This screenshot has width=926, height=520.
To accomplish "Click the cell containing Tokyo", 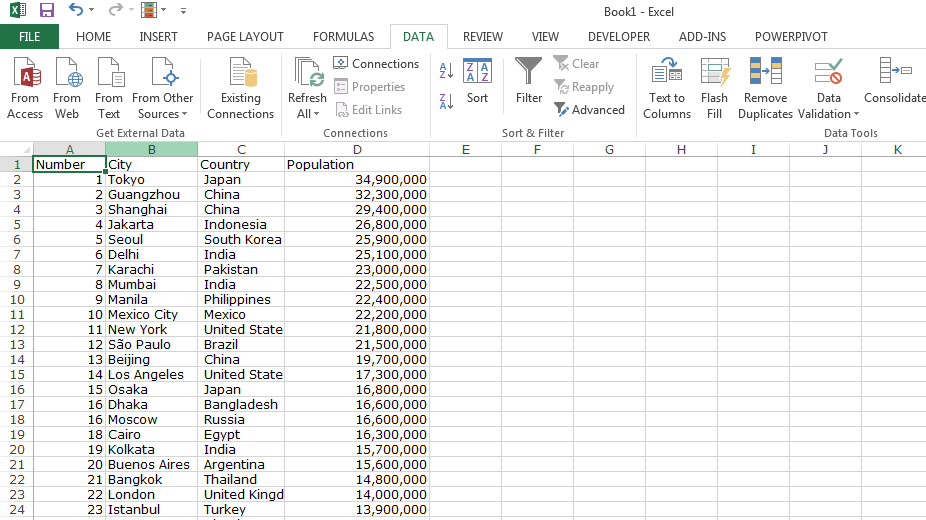I will (152, 179).
